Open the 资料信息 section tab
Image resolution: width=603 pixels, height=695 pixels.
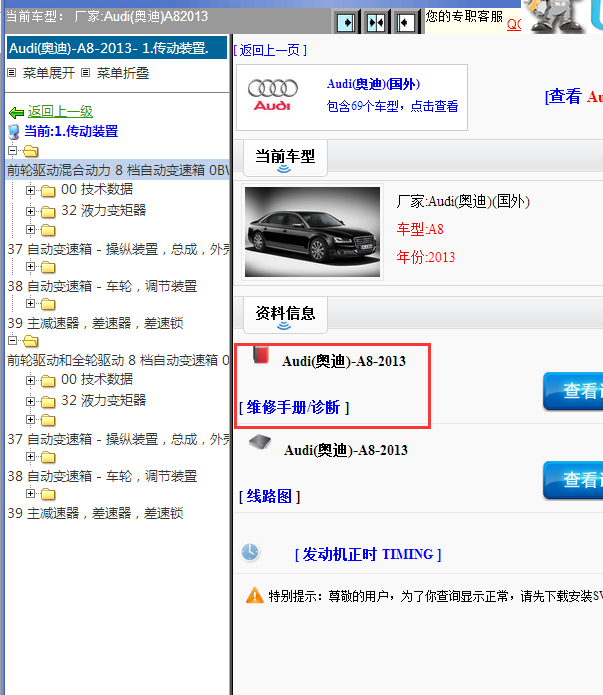[285, 315]
